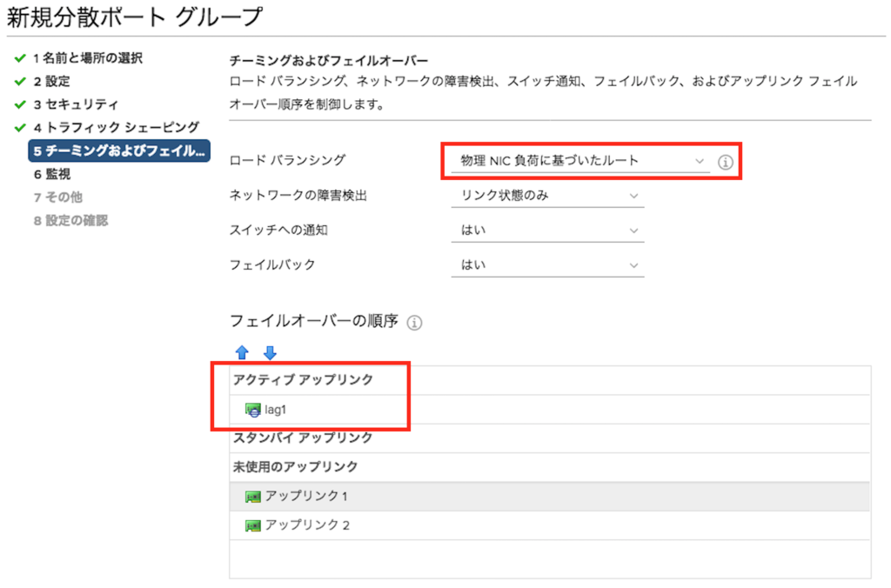Select the lag1 row in active uplinks

(x=550, y=410)
